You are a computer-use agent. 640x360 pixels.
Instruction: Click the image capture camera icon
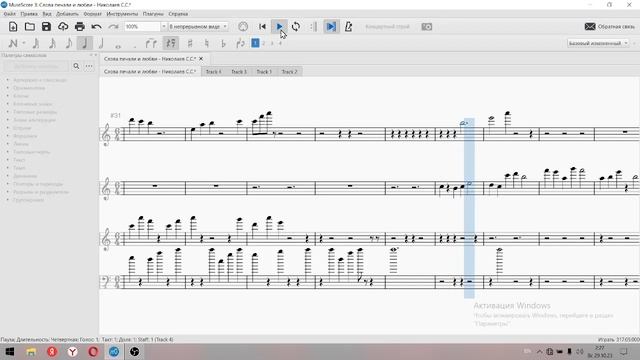(427, 27)
